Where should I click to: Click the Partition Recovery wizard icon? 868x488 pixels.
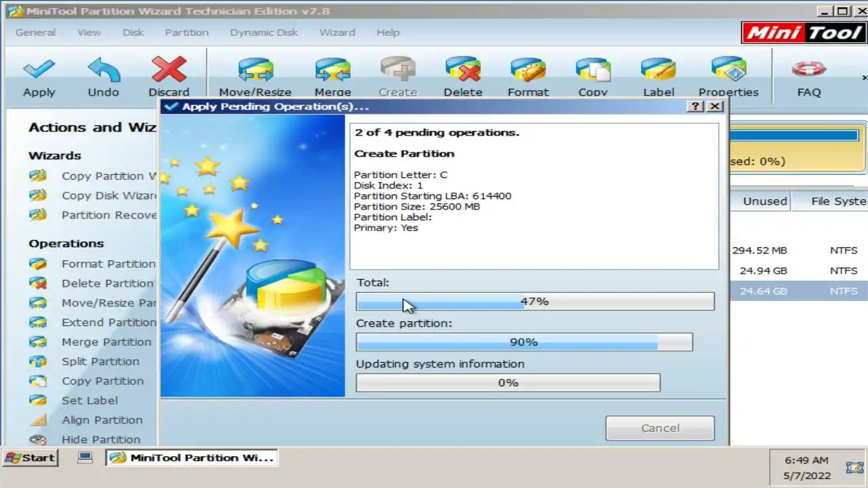point(38,215)
